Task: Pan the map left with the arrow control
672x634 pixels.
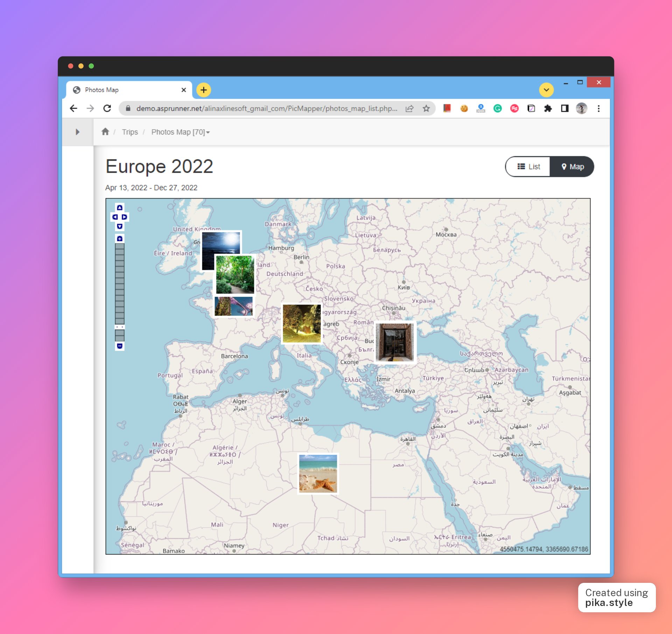Action: (115, 217)
